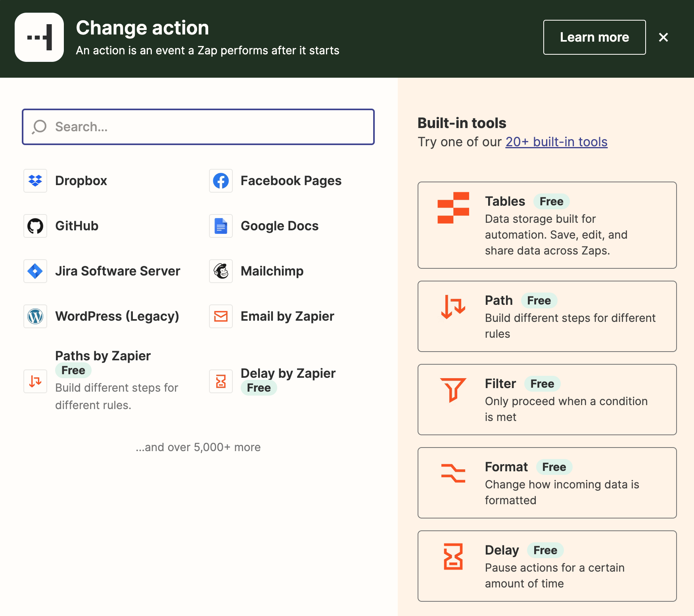The image size is (694, 616).
Task: Choose Mailchimp app label
Action: pos(272,271)
